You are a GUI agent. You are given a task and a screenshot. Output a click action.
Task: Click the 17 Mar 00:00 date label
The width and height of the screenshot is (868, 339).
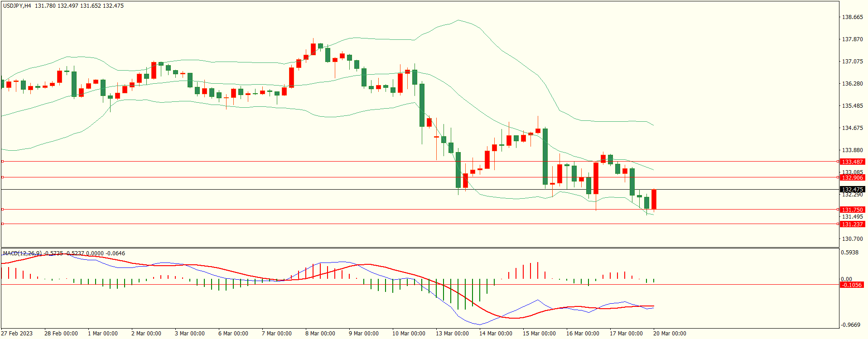coord(626,334)
